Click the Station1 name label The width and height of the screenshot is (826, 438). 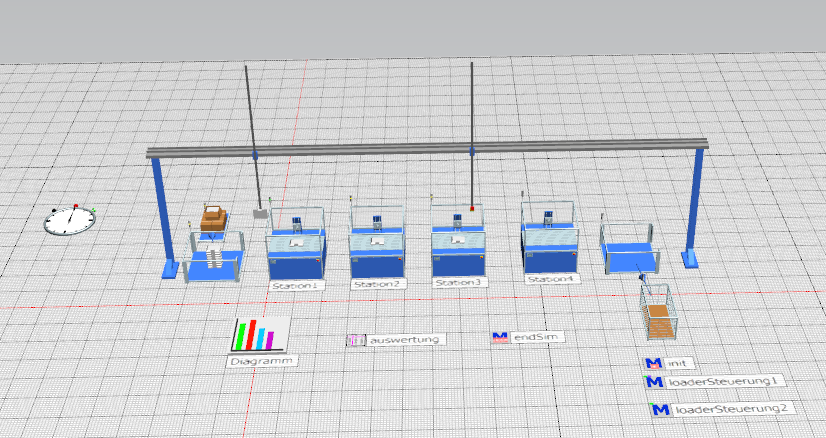pyautogui.click(x=296, y=286)
